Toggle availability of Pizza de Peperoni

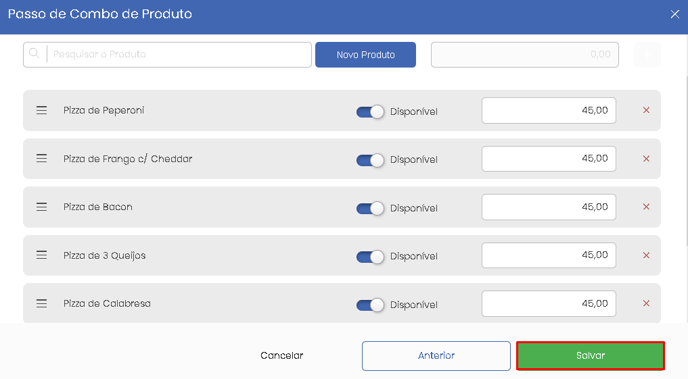pyautogui.click(x=370, y=112)
